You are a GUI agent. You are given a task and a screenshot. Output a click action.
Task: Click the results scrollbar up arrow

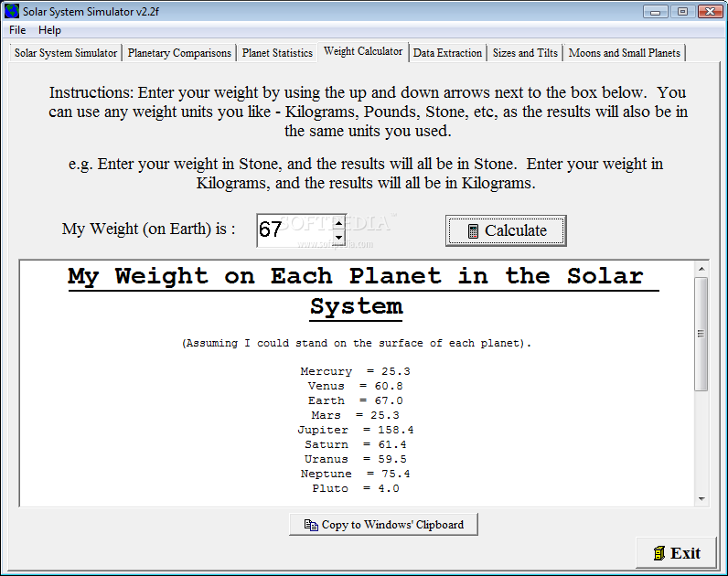(701, 269)
